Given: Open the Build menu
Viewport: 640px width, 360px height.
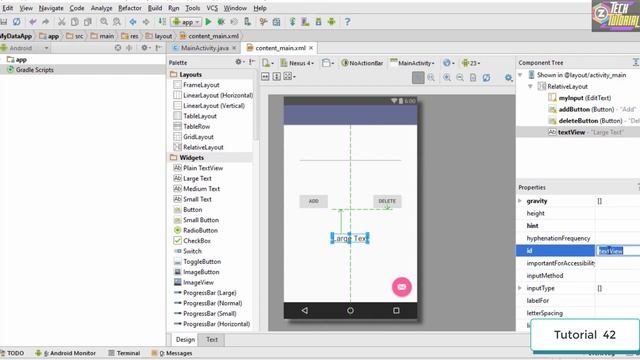Looking at the screenshot, I should point(155,8).
